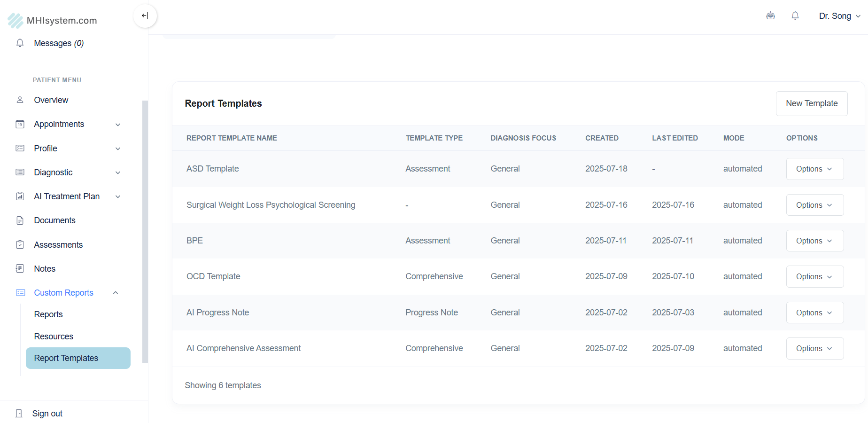The image size is (868, 423).
Task: Open the notifications bell in header
Action: 795,16
